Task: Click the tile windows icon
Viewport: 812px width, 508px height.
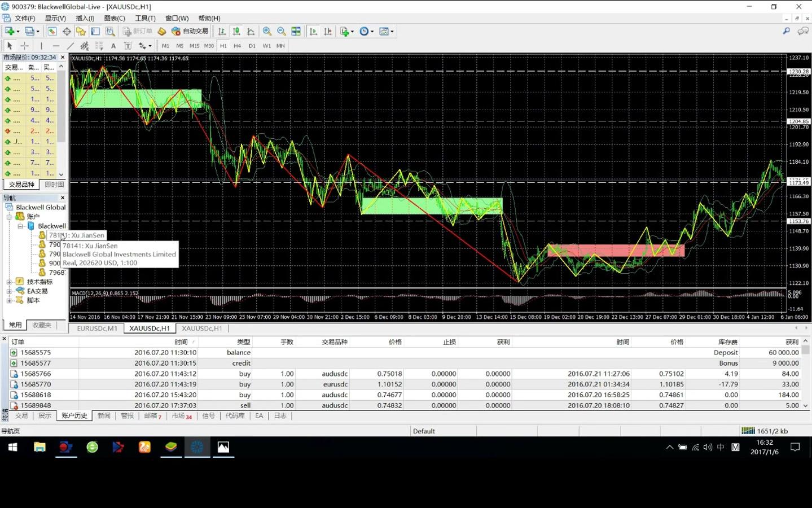Action: coord(296,32)
